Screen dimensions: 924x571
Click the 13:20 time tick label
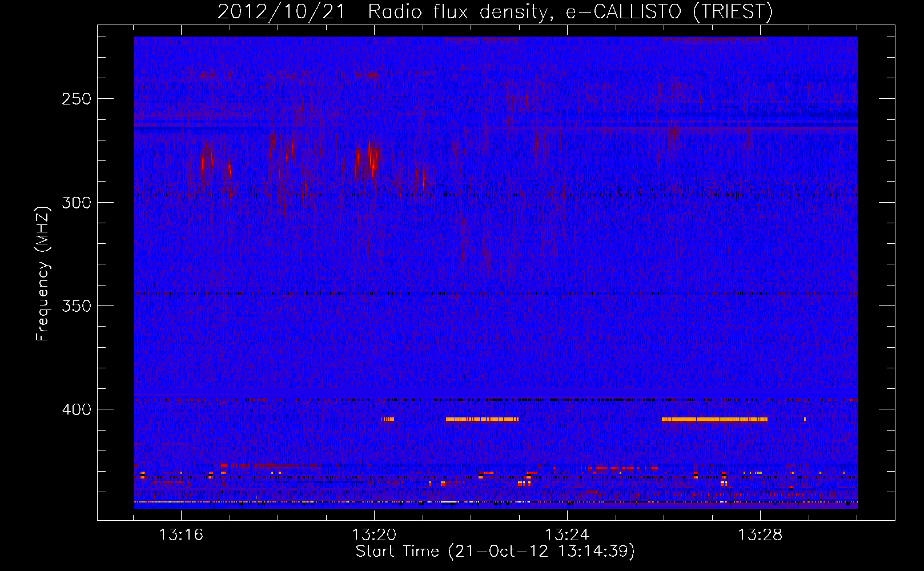pos(374,535)
